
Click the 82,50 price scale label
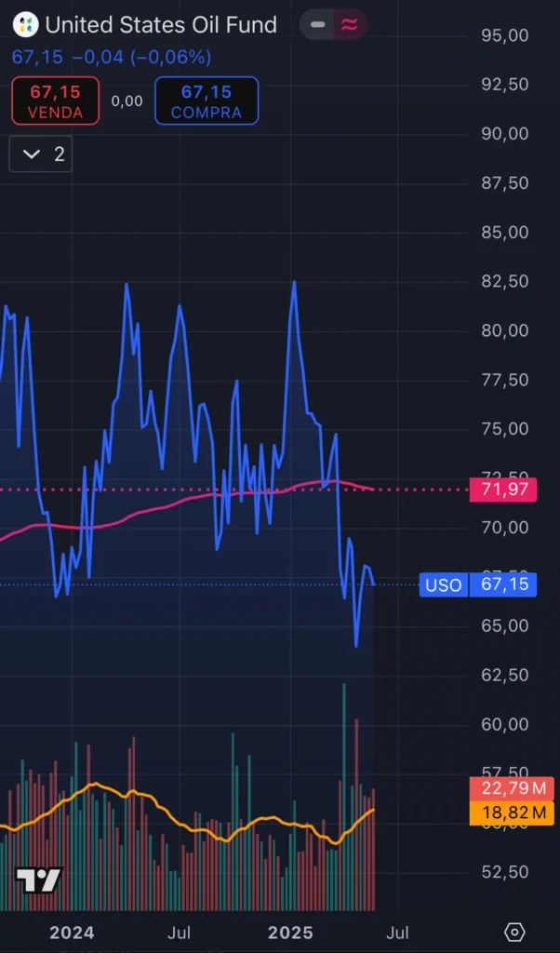[505, 281]
